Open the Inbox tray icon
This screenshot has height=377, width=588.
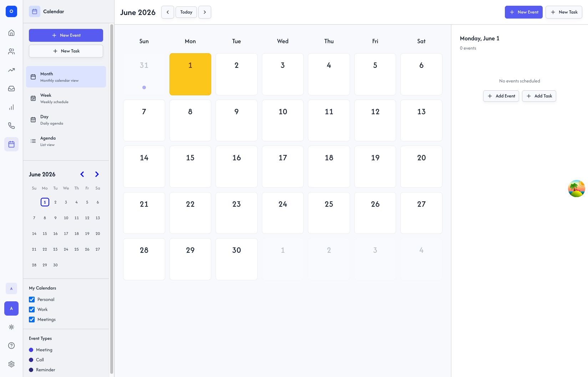[11, 89]
